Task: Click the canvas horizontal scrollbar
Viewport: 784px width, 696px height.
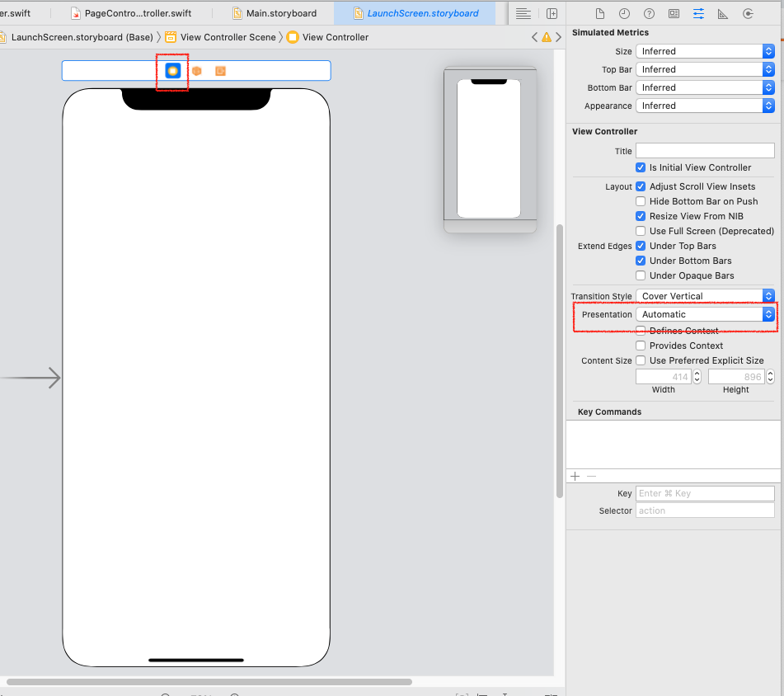Action: (209, 682)
